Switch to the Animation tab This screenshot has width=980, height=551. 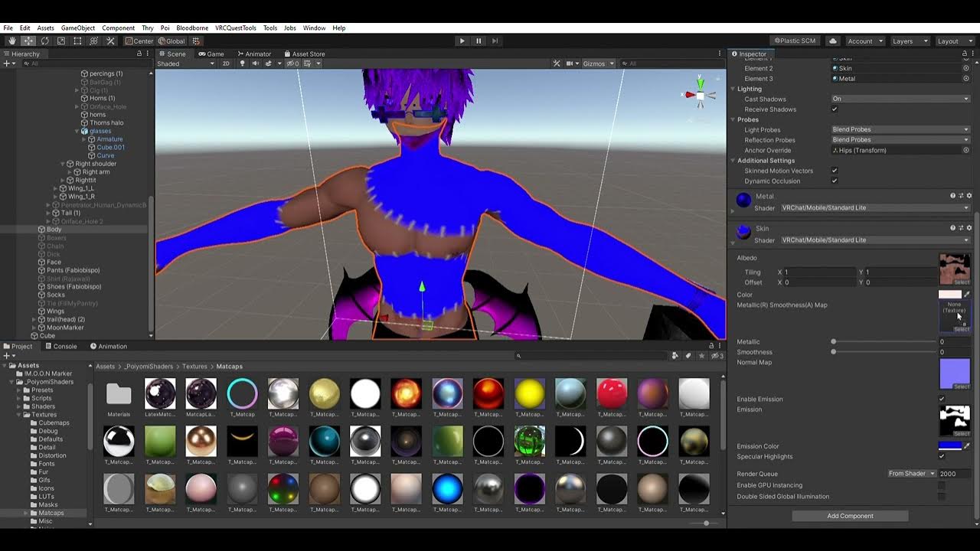[108, 346]
